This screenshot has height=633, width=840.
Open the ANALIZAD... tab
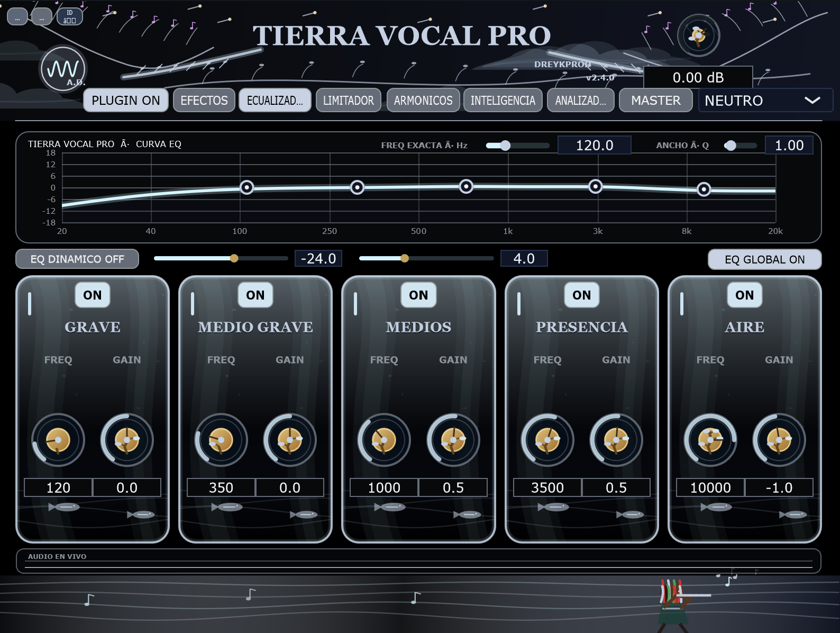coord(581,101)
